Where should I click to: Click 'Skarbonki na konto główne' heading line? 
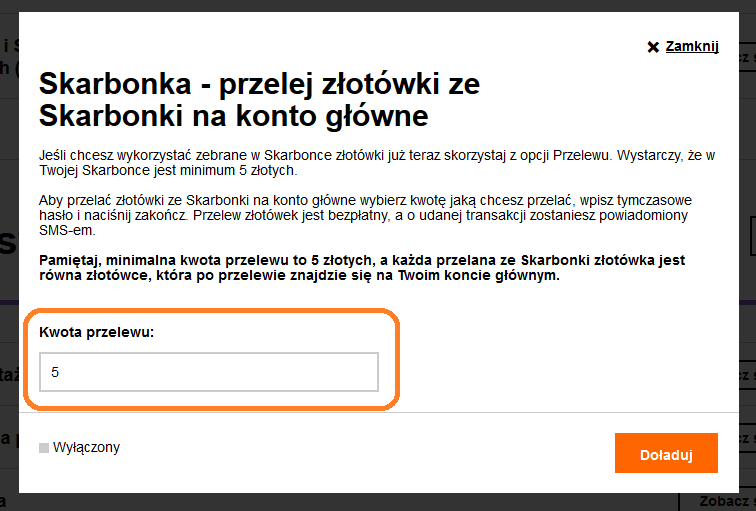tap(233, 116)
